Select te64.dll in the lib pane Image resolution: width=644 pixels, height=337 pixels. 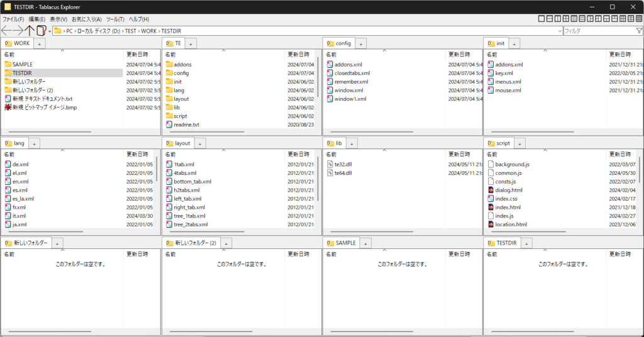click(343, 173)
